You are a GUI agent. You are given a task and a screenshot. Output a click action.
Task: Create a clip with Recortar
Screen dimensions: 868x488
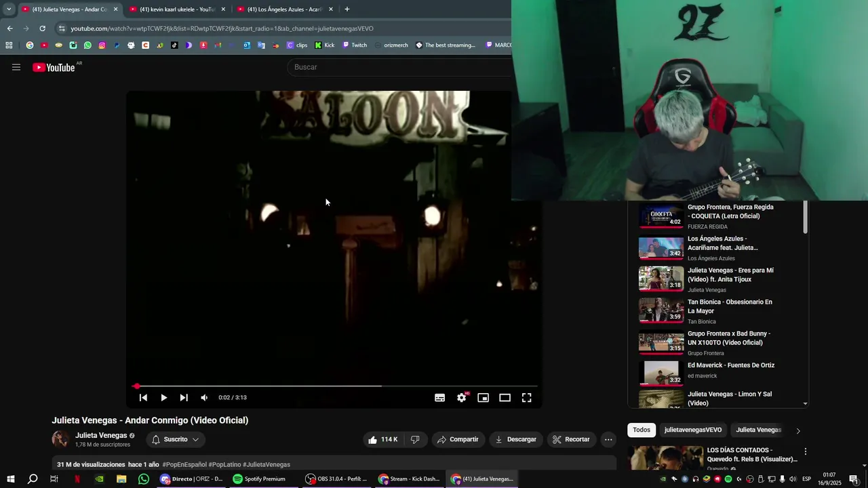pyautogui.click(x=571, y=439)
